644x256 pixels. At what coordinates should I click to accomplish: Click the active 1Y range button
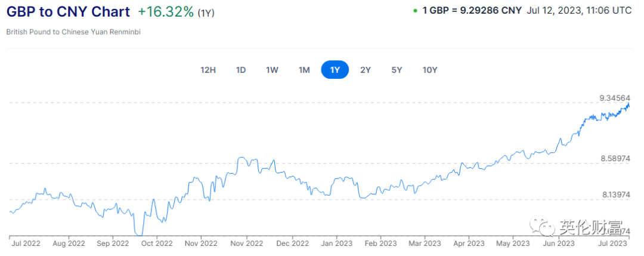click(335, 70)
